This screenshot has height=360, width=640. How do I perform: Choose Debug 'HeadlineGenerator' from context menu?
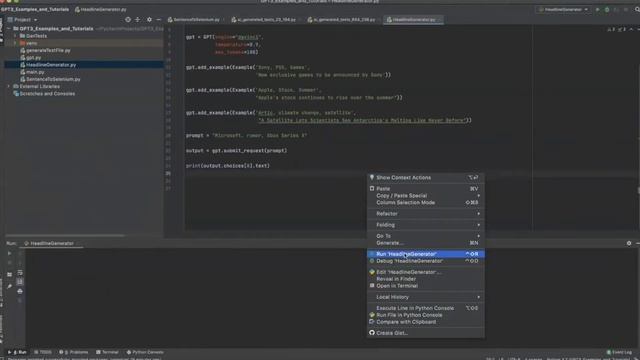pyautogui.click(x=426, y=261)
